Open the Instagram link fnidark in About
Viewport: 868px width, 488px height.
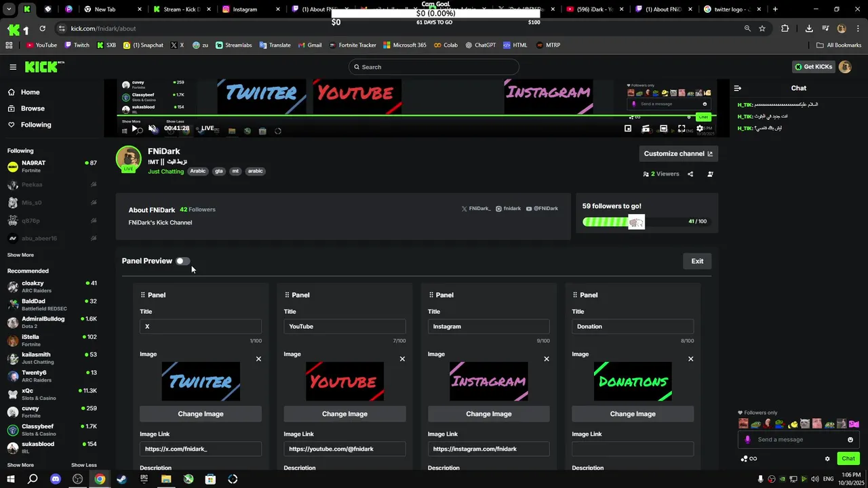pyautogui.click(x=509, y=209)
